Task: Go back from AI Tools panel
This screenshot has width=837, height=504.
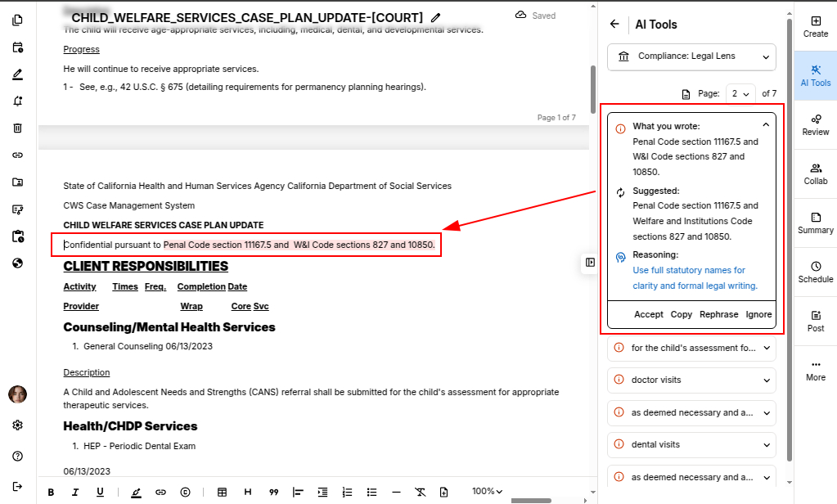Action: click(615, 25)
